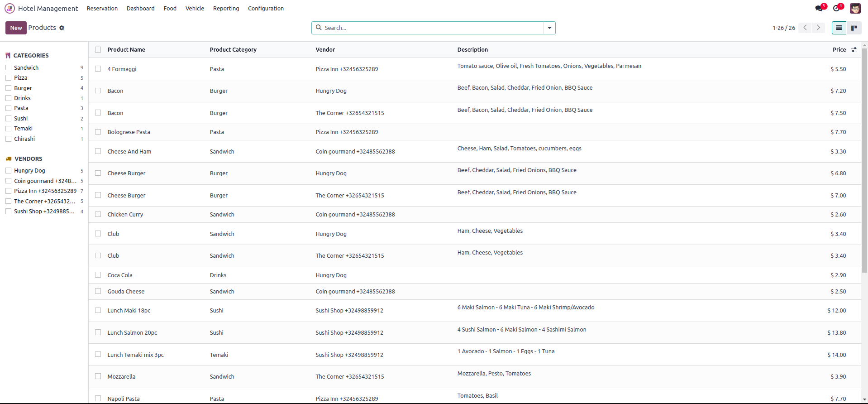Viewport: 868px width, 404px height.
Task: Open the messages chat notification icon
Action: click(x=819, y=9)
